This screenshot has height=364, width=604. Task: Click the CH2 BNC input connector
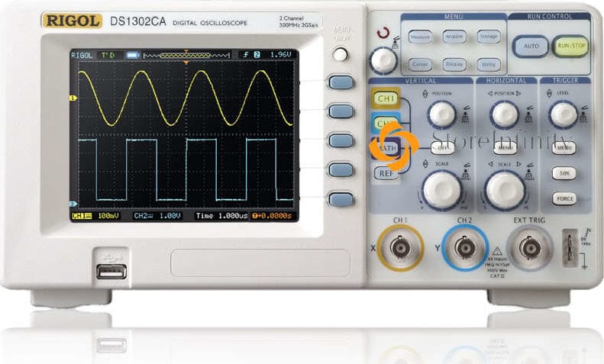click(464, 248)
